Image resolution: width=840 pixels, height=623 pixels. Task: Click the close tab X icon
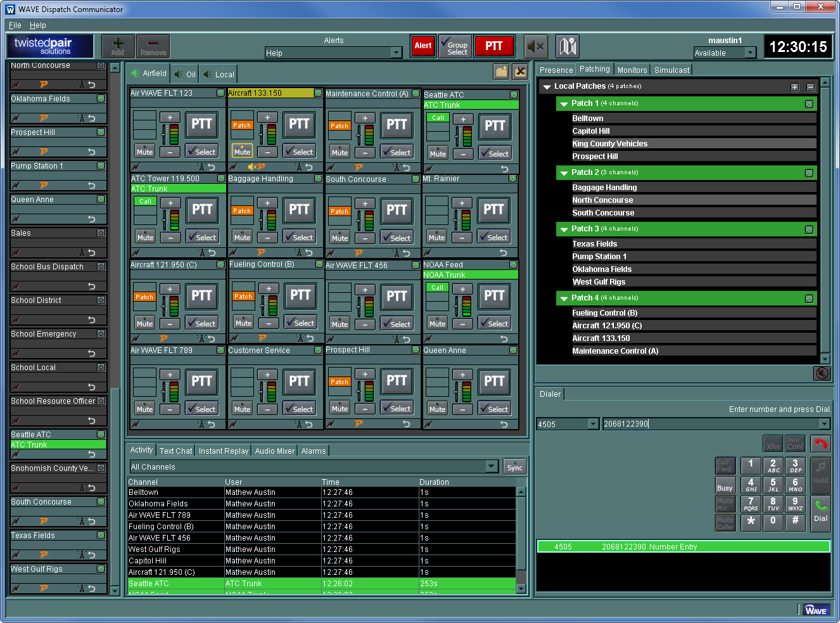521,72
